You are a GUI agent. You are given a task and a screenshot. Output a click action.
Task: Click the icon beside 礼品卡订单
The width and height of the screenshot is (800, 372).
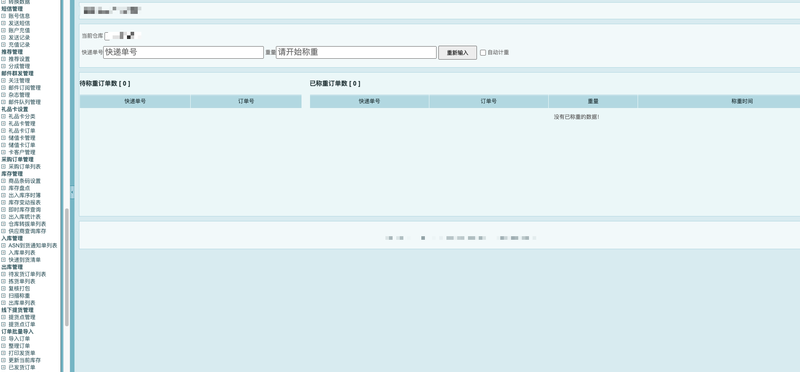click(x=4, y=131)
